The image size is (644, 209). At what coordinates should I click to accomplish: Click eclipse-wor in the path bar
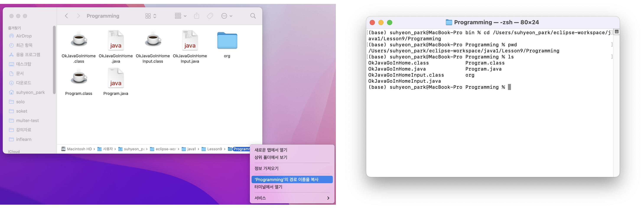pyautogui.click(x=163, y=149)
